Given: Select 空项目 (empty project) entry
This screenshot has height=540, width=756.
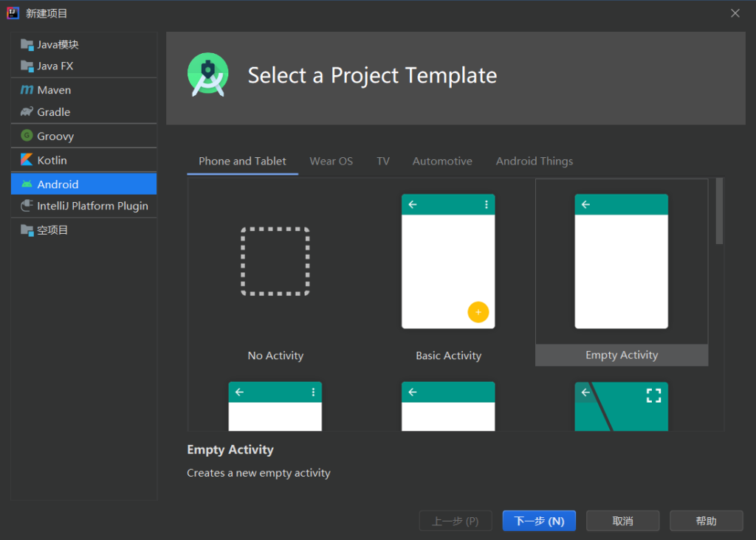Looking at the screenshot, I should point(84,230).
